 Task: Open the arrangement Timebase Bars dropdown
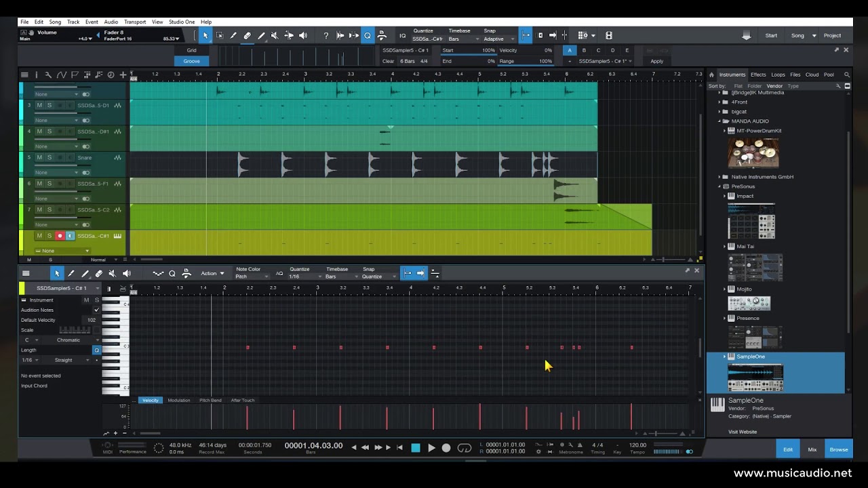[x=462, y=39]
